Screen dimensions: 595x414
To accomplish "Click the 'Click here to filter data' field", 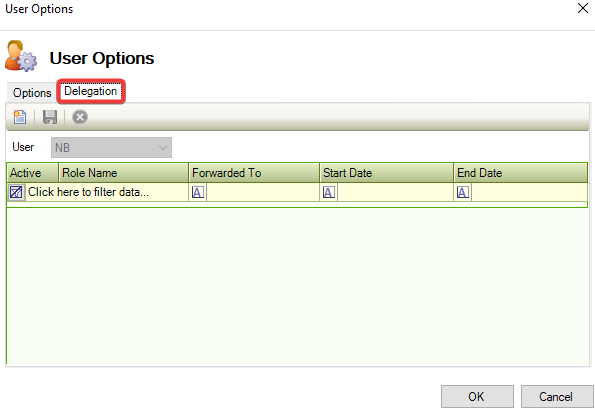I will (88, 192).
